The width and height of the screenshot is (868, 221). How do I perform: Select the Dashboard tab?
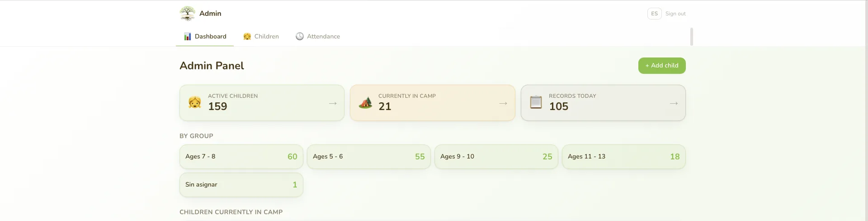(205, 37)
